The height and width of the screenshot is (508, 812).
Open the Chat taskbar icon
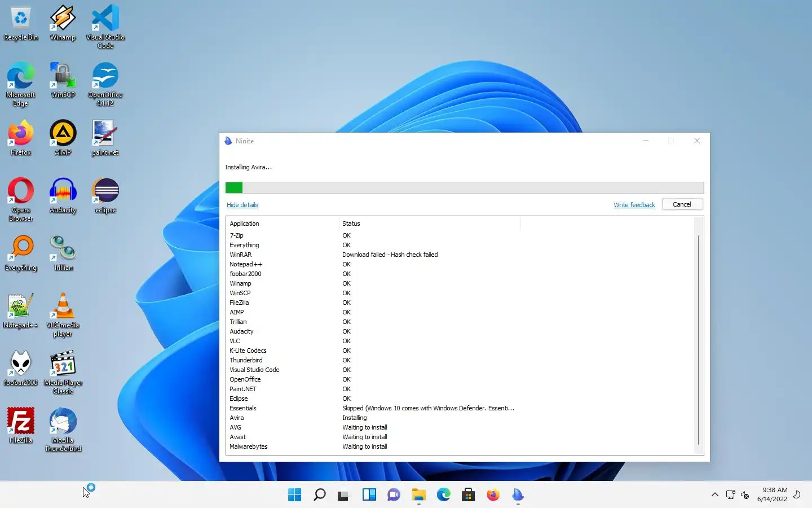click(x=394, y=495)
